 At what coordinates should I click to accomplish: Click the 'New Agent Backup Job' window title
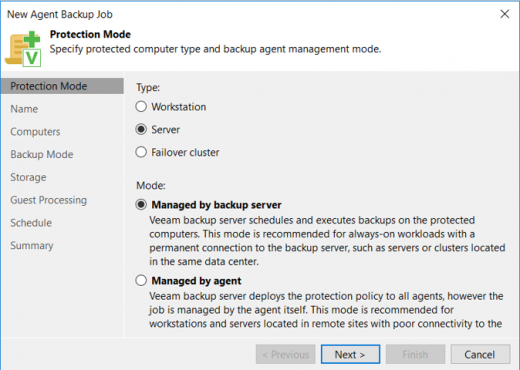tap(60, 14)
